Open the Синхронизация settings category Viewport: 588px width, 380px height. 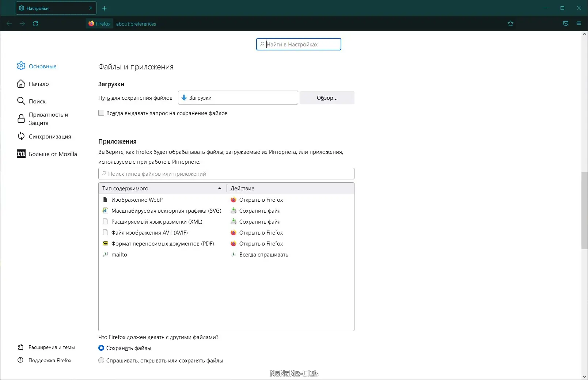(50, 137)
